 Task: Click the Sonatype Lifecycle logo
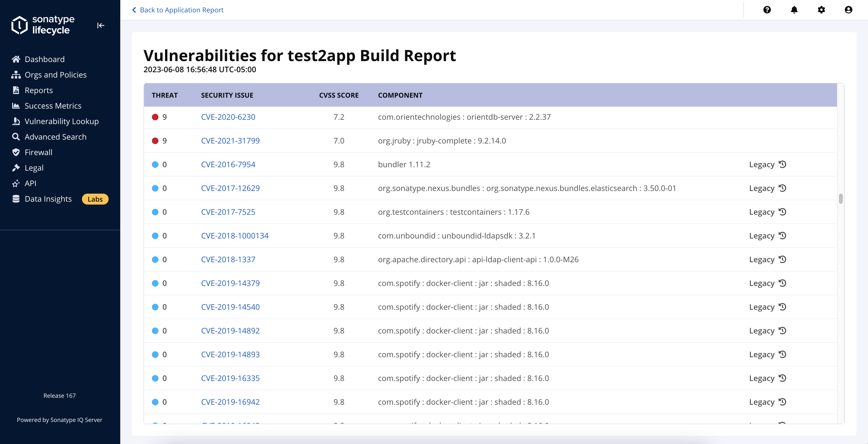pyautogui.click(x=43, y=25)
